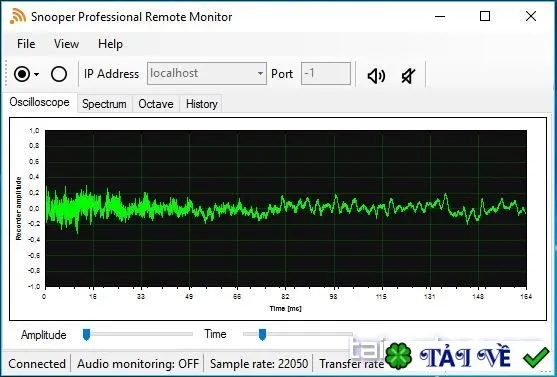Click the Time [ms] axis label
This screenshot has width=557, height=377.
(x=285, y=308)
